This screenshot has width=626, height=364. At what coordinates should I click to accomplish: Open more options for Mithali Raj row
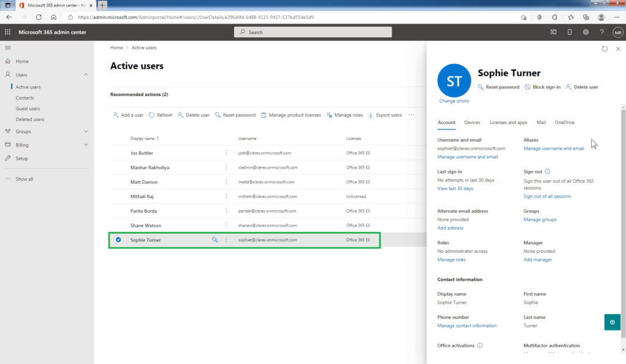(226, 196)
